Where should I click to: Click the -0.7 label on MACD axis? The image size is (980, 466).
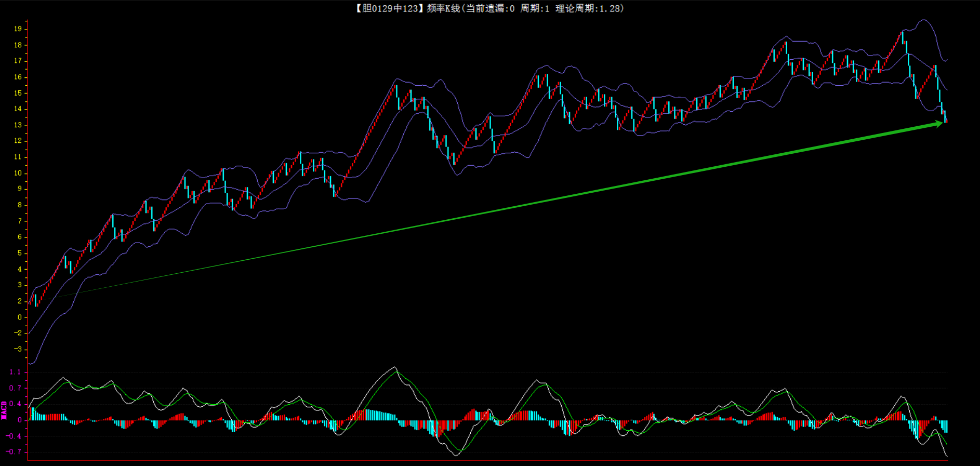pos(14,451)
